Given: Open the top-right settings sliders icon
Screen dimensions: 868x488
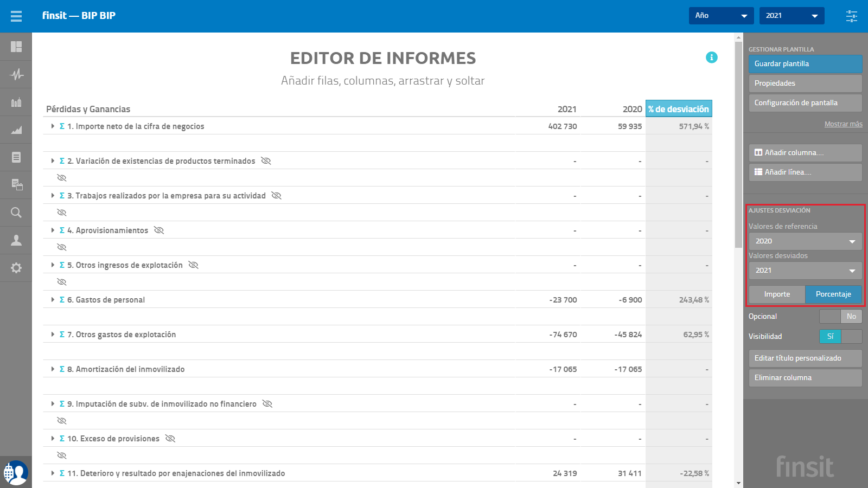Looking at the screenshot, I should (852, 16).
